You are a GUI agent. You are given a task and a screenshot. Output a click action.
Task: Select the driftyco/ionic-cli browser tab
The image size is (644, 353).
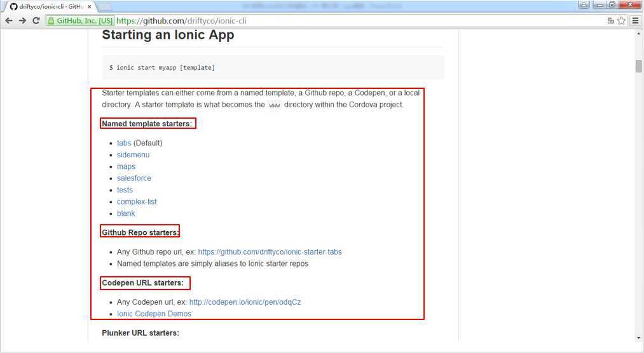(x=50, y=6)
